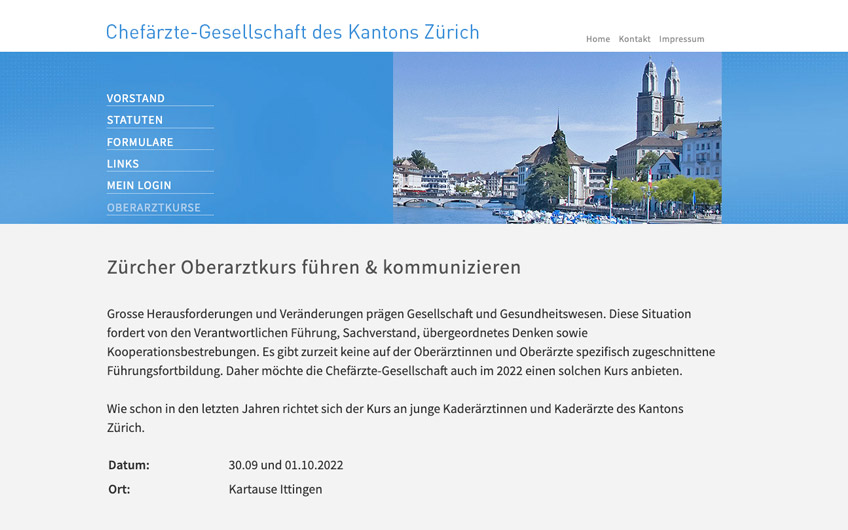Select the OBERARZTKURSE menu item
The width and height of the screenshot is (848, 530).
coord(154,208)
